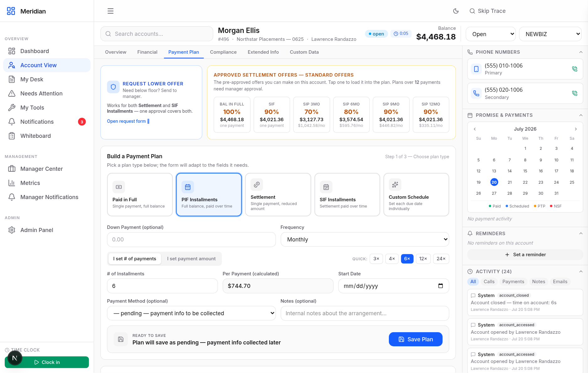Click the Down Payment input field
588x373 pixels.
191,240
